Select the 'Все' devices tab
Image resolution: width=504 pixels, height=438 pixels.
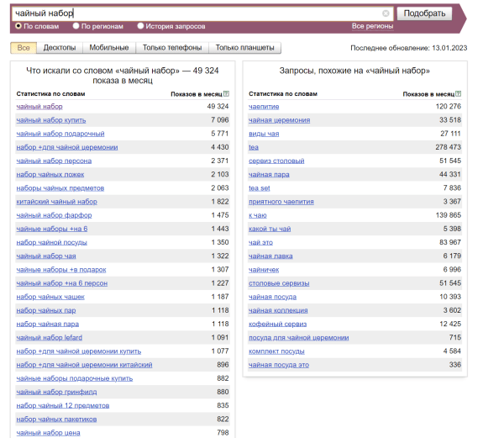tap(23, 48)
